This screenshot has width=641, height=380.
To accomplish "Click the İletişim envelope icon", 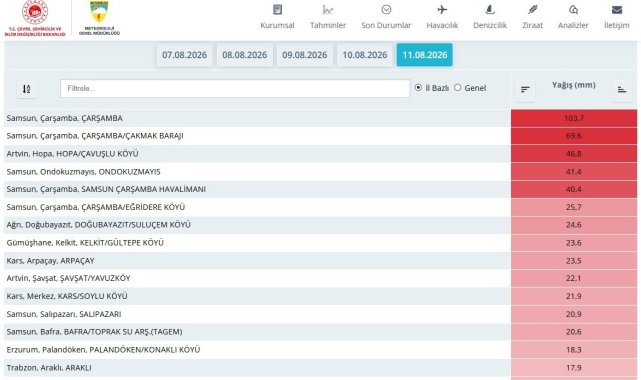I will (x=616, y=10).
